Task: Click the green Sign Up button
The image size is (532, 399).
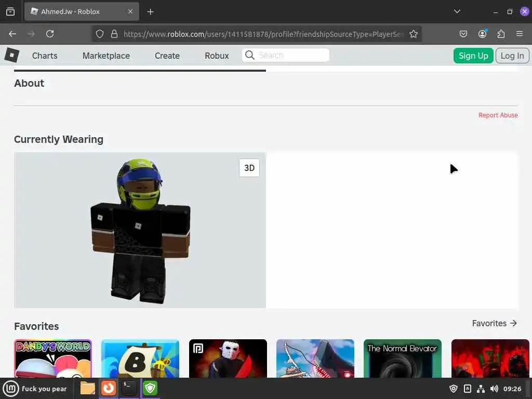Action: pos(473,56)
